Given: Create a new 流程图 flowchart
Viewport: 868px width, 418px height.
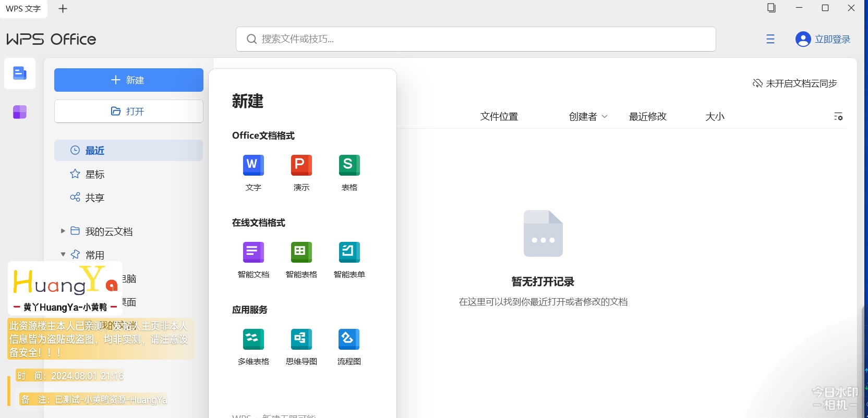Looking at the screenshot, I should pyautogui.click(x=349, y=340).
